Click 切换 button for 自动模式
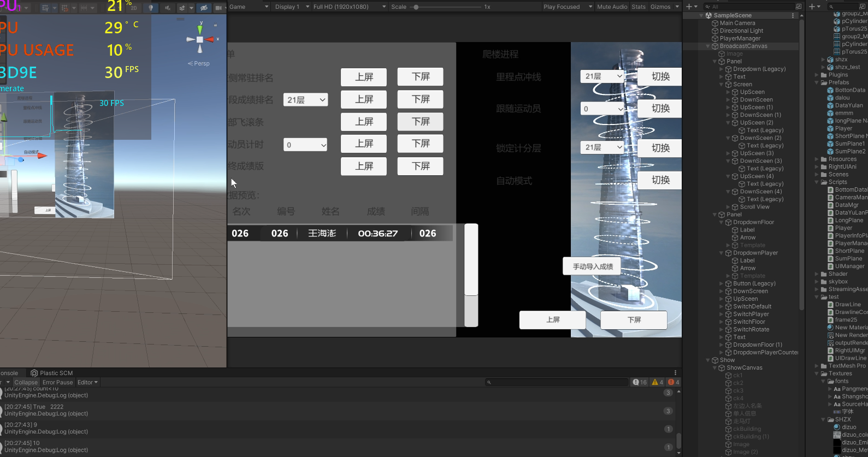Image resolution: width=868 pixels, height=457 pixels. point(660,180)
